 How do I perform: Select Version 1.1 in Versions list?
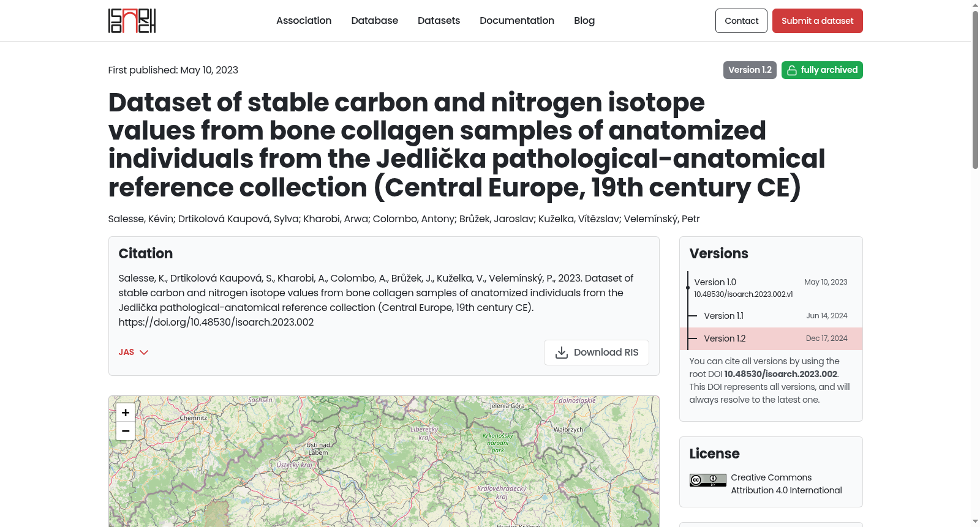point(771,316)
